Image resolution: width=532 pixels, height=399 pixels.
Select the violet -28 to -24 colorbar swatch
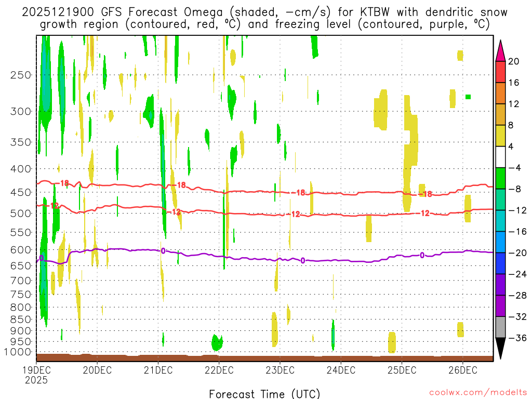500,285
